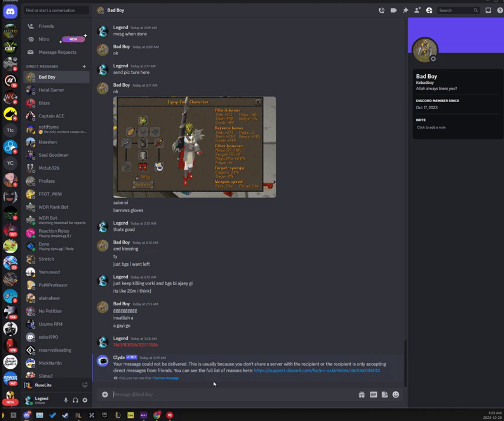
Task: Open the GIF picker
Action: 373,395
